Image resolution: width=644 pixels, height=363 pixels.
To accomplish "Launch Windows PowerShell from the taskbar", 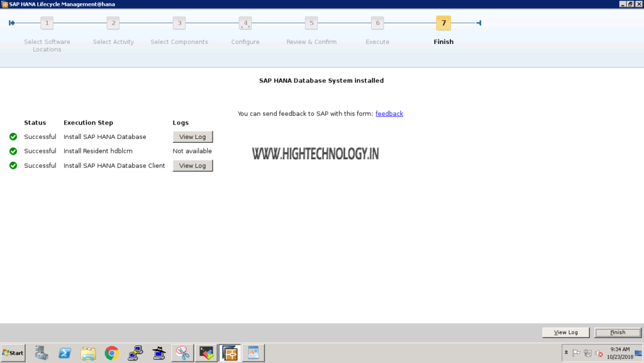I will (65, 353).
